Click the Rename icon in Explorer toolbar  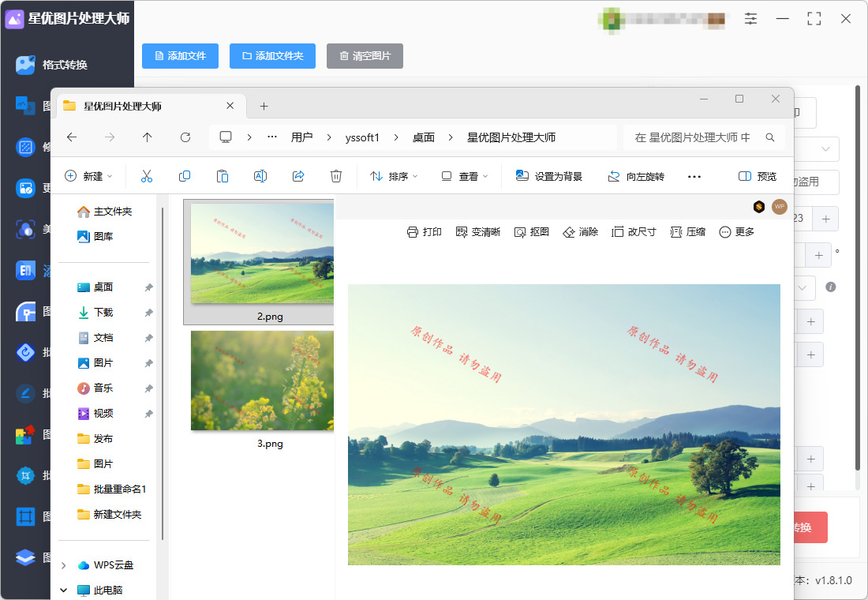pos(260,176)
